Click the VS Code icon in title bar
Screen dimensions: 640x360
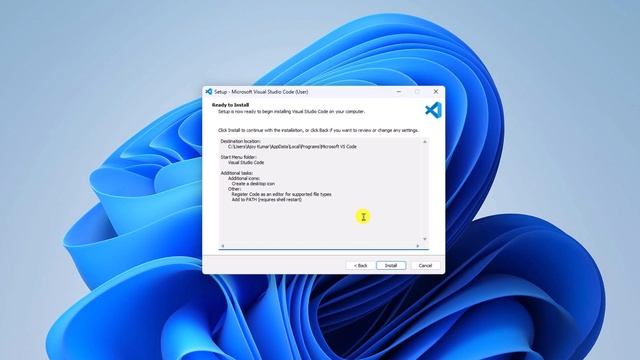pos(209,91)
